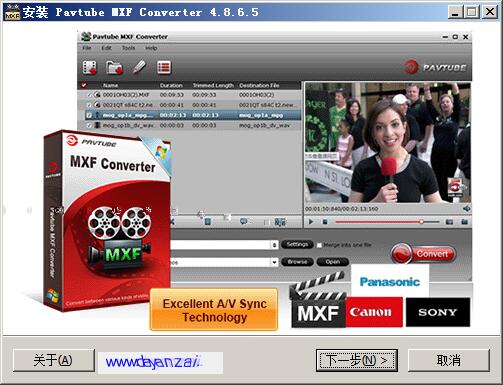503x385 pixels.
Task: Maximize the installer window
Action: [472, 12]
